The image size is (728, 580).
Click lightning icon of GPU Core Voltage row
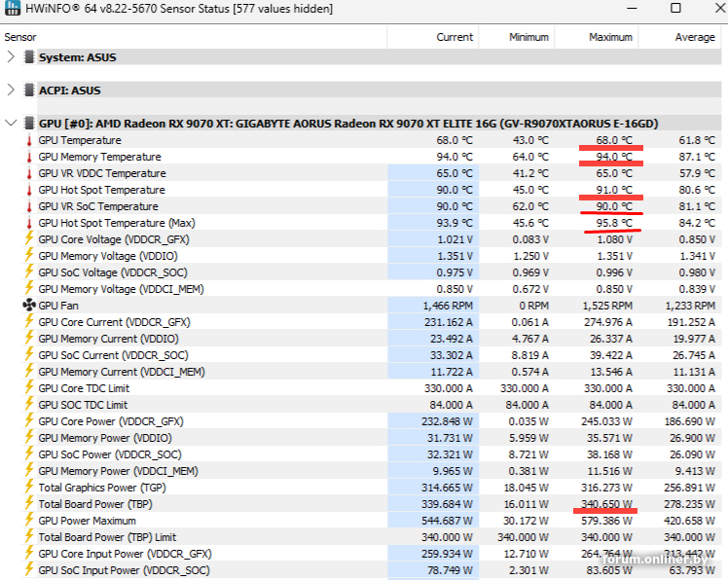[x=29, y=238]
